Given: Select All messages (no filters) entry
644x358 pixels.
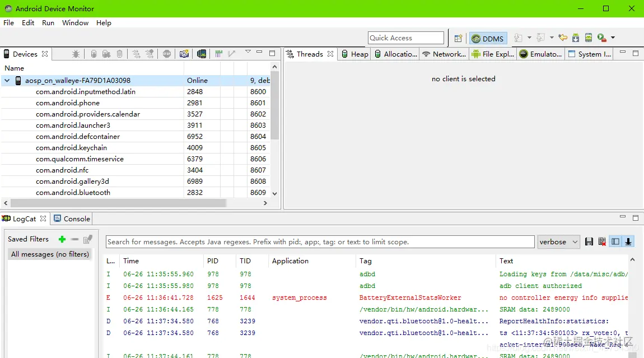Looking at the screenshot, I should (50, 254).
